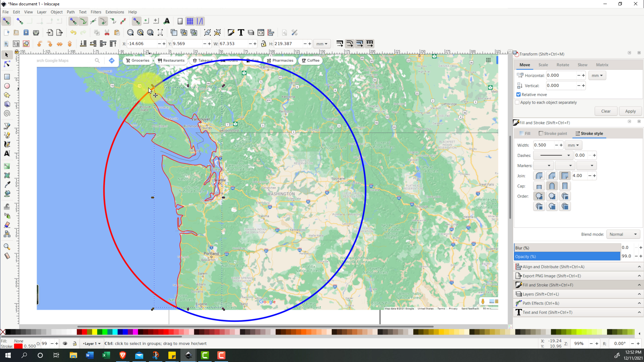Pick the Rectangle tool

[7, 77]
